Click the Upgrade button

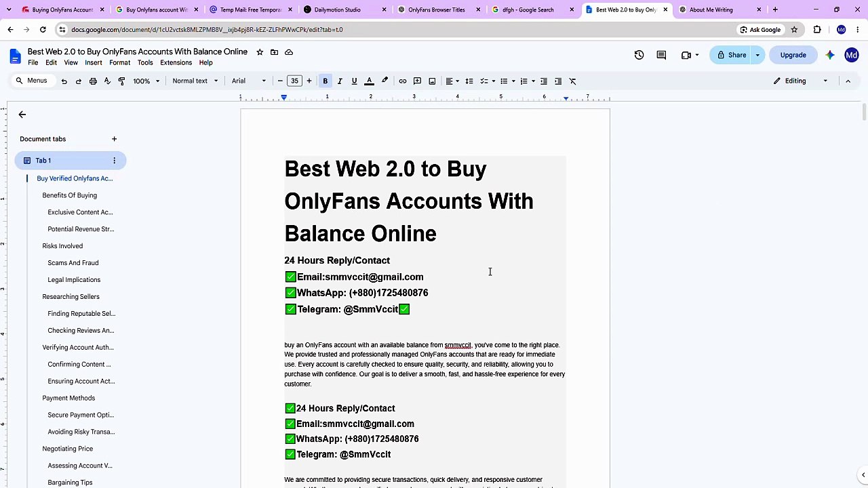pos(793,55)
